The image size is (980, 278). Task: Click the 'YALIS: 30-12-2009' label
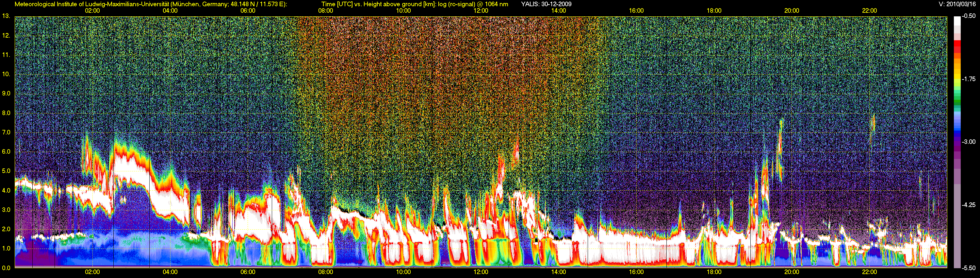546,4
